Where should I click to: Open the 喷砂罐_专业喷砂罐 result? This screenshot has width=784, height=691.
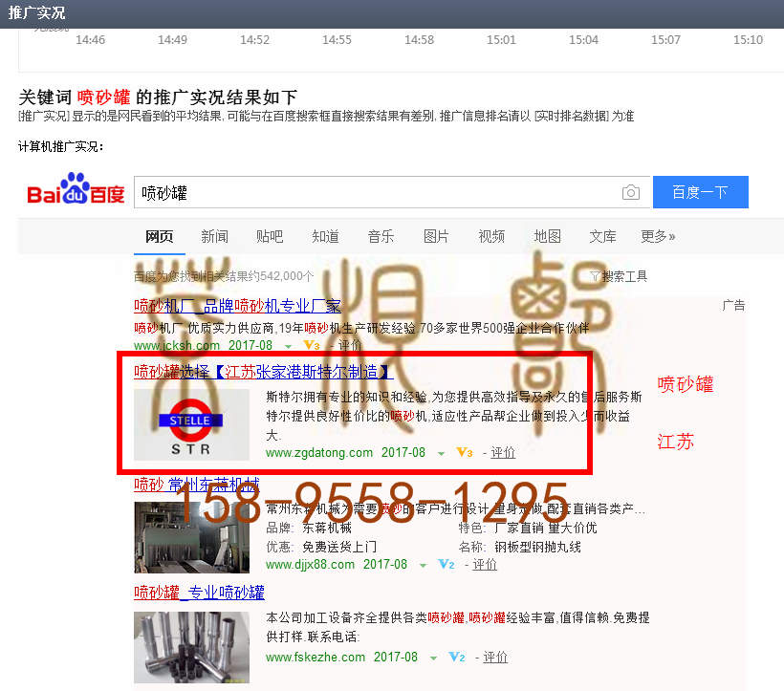(x=199, y=592)
